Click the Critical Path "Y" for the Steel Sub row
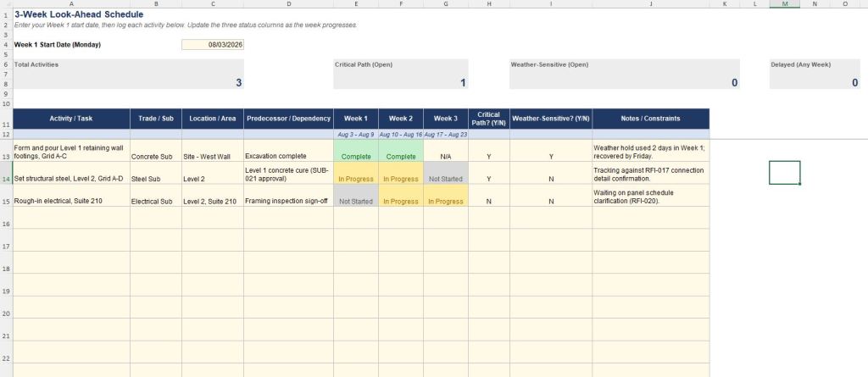This screenshot has height=377, width=868. coord(489,174)
